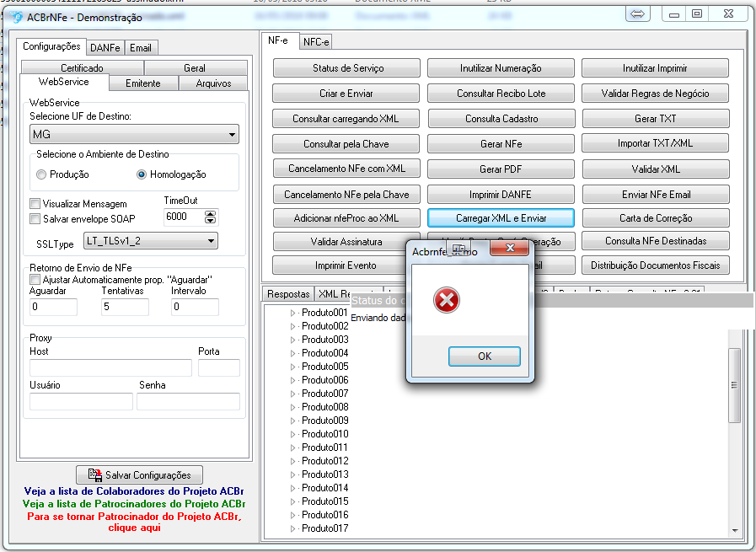
Task: Click the ACBrNFe application title icon
Action: [x=17, y=18]
